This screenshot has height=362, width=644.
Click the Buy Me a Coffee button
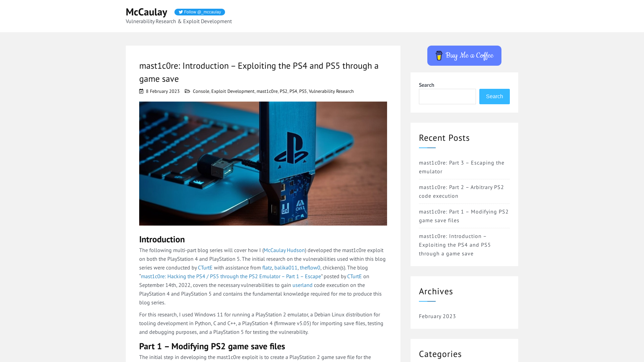coord(464,55)
